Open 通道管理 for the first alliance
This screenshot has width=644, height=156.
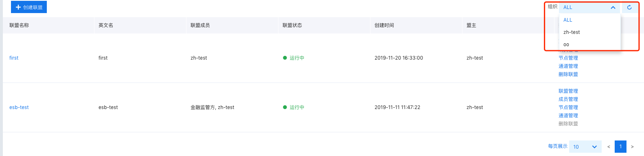point(568,66)
